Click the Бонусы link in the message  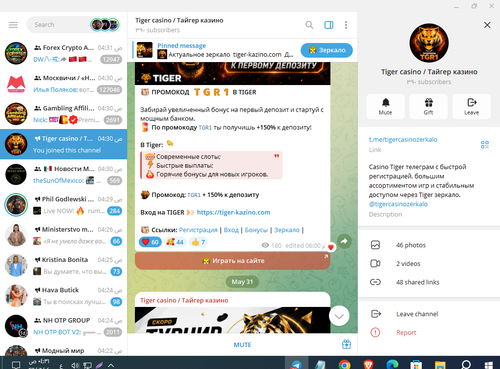point(256,230)
